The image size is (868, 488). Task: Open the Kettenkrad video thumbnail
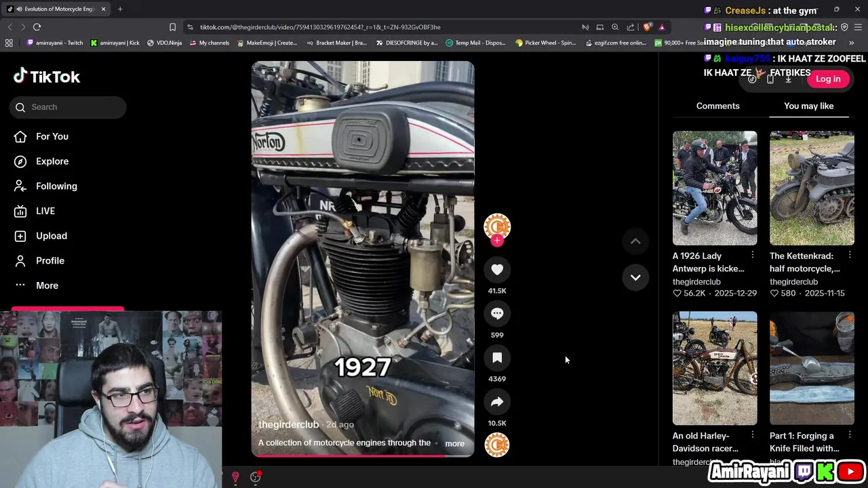coord(812,188)
